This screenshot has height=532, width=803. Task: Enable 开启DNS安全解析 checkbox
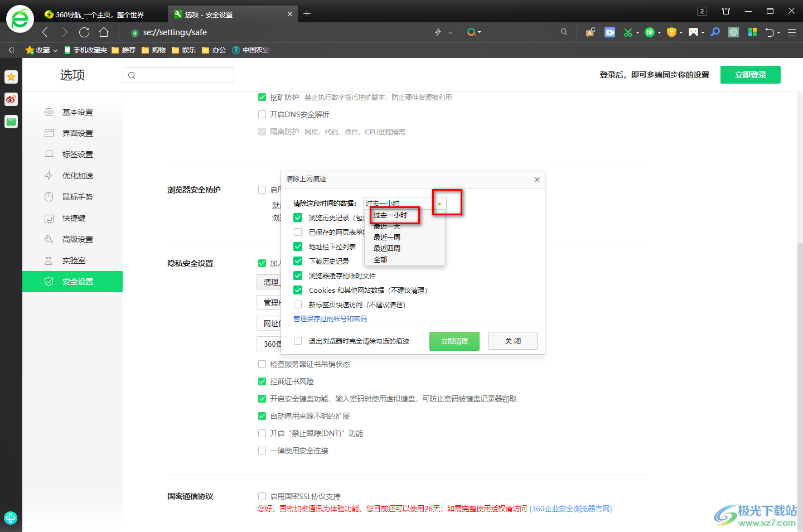262,114
